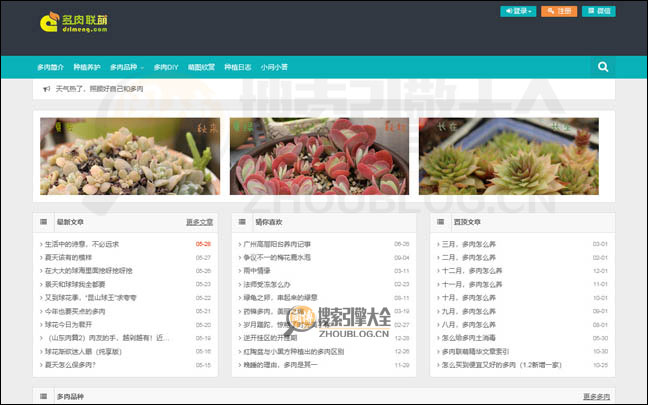Open article 怎么买到便宜又好的多肉
The image size is (648, 405).
click(x=501, y=365)
